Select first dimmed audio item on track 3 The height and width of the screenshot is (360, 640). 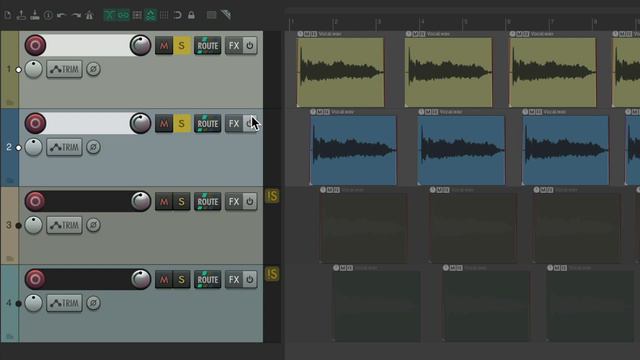point(363,228)
